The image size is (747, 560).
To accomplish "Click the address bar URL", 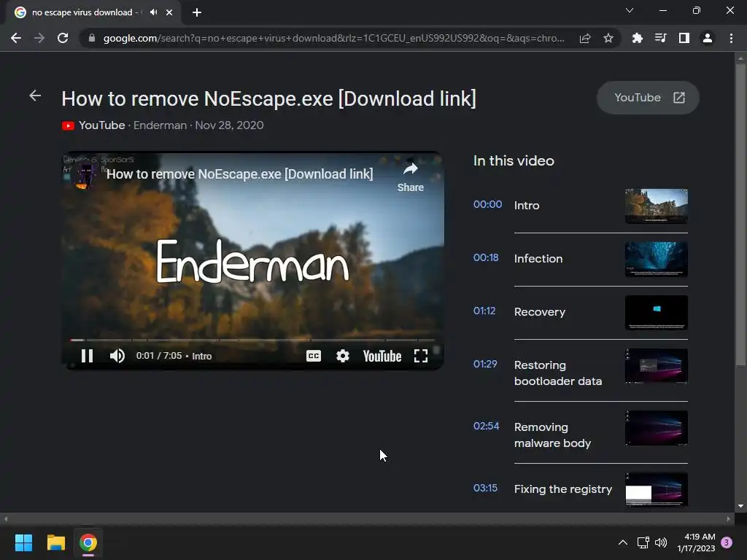I will pos(333,38).
